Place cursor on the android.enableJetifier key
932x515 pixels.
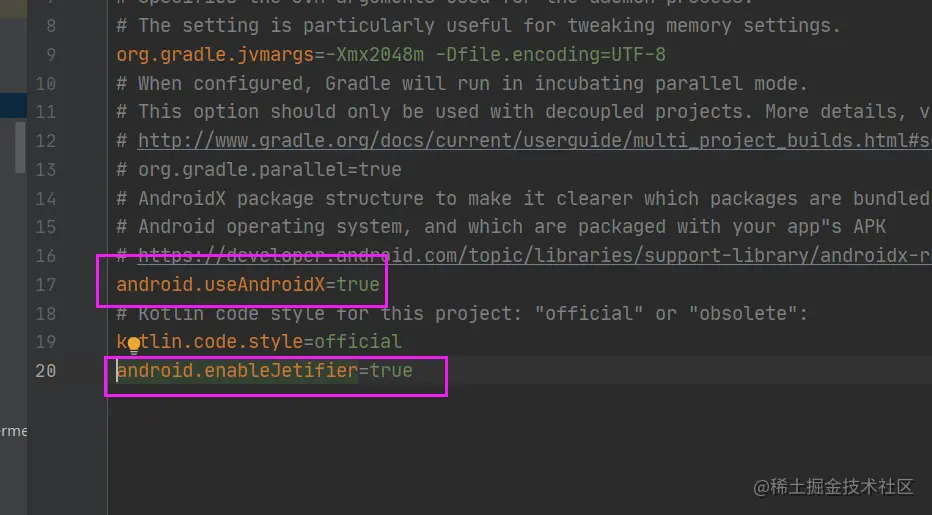click(x=237, y=371)
